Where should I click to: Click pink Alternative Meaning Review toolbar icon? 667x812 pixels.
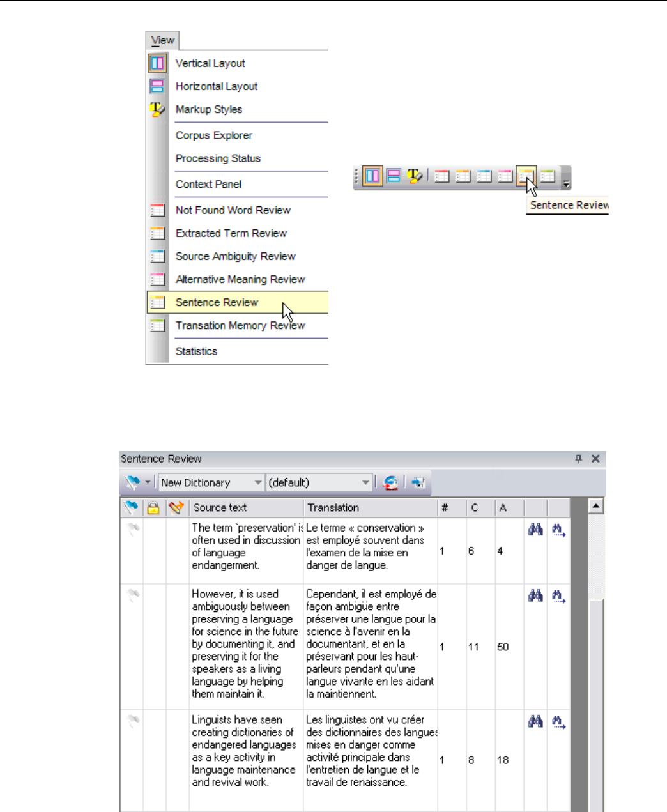pos(505,176)
